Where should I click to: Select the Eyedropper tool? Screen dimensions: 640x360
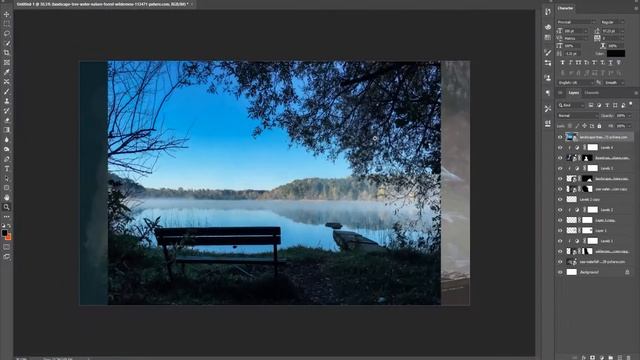click(x=7, y=72)
